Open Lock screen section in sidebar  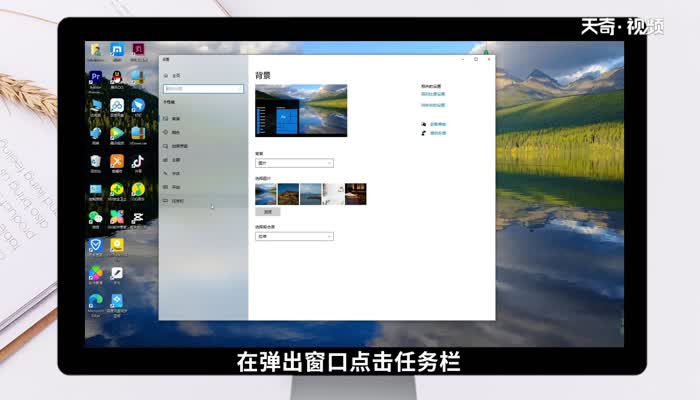(203, 146)
